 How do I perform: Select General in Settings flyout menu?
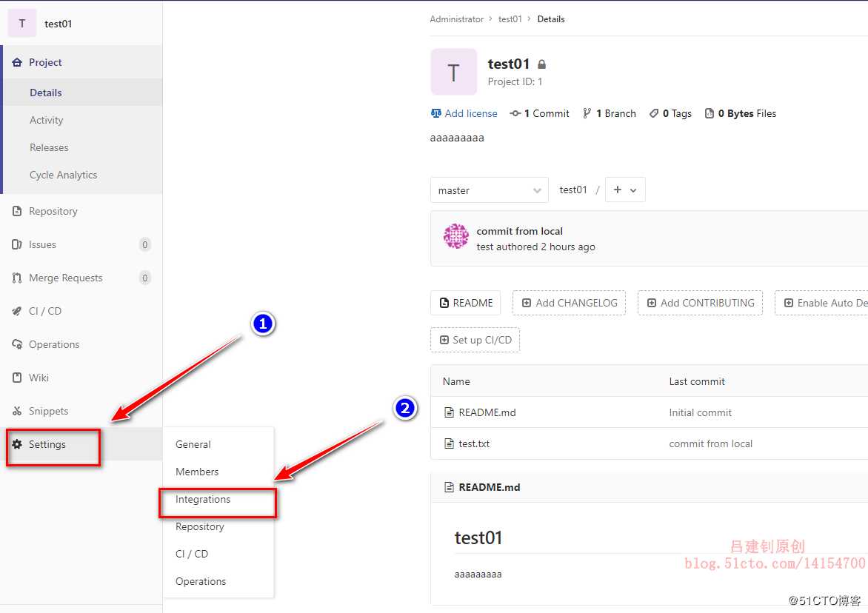[x=193, y=444]
